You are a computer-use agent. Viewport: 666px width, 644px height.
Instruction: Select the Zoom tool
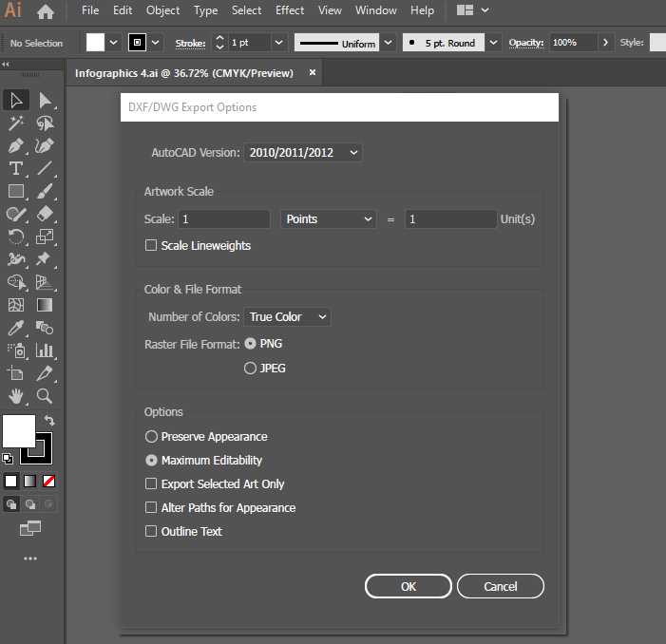point(45,396)
